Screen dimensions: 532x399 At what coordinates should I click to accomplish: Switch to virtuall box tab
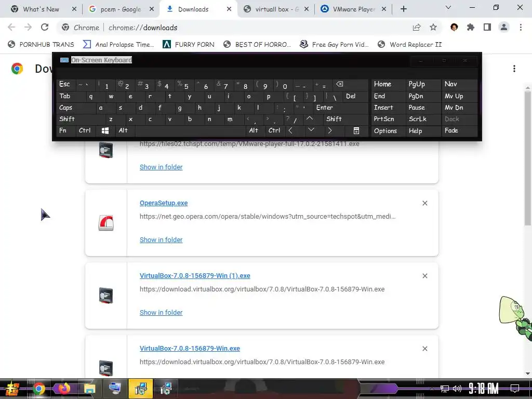[x=276, y=9]
